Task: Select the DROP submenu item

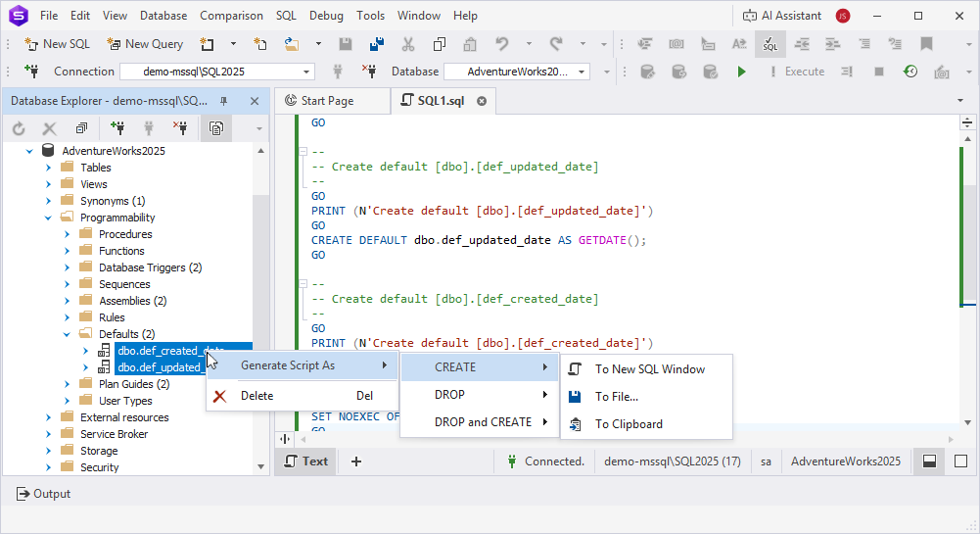Action: pos(480,395)
